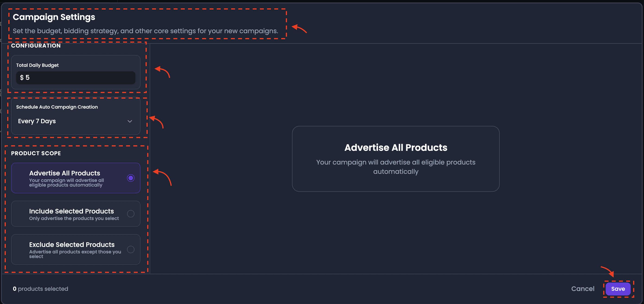The height and width of the screenshot is (304, 644).
Task: Click 'Only advertise the products you select' text
Action: coord(74,218)
